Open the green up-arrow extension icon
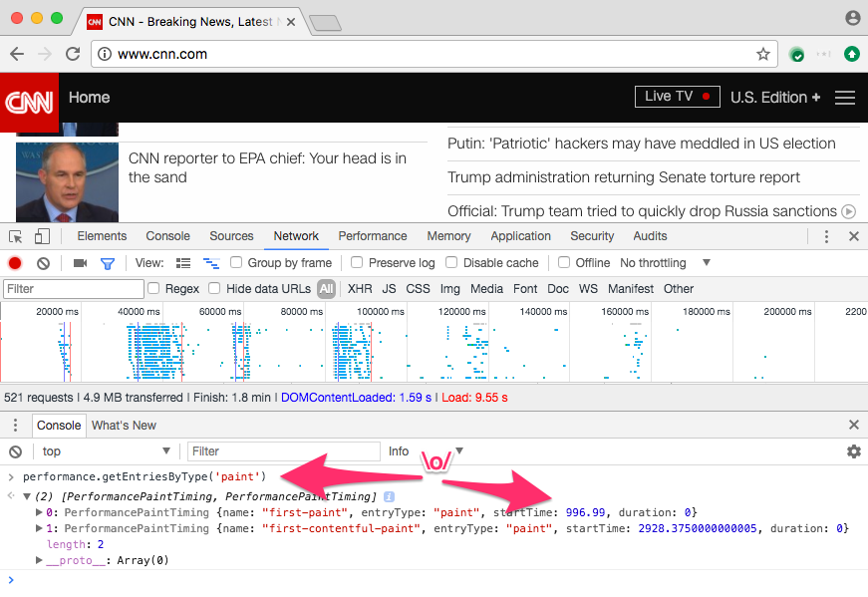Screen dimensions: 868x597 pyautogui.click(x=851, y=54)
